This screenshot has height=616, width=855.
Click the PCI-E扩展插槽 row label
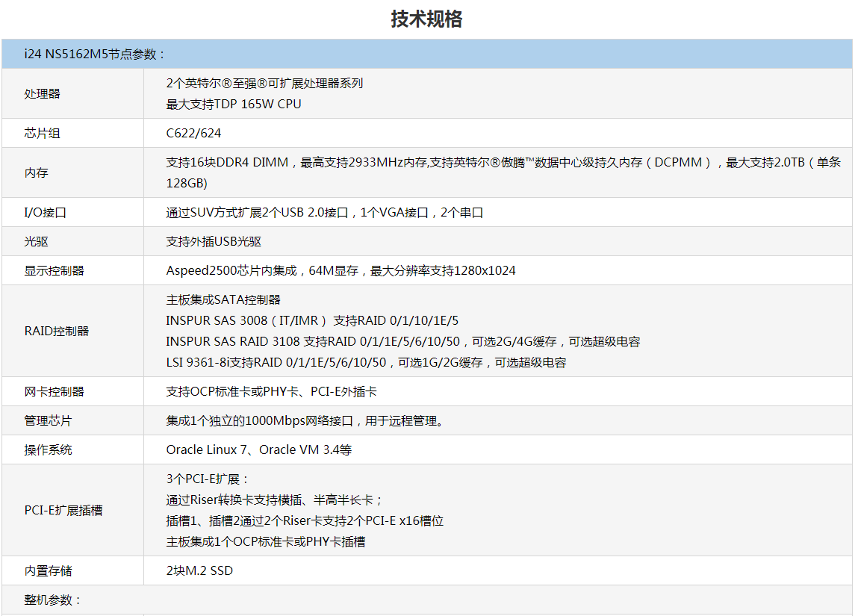(63, 511)
